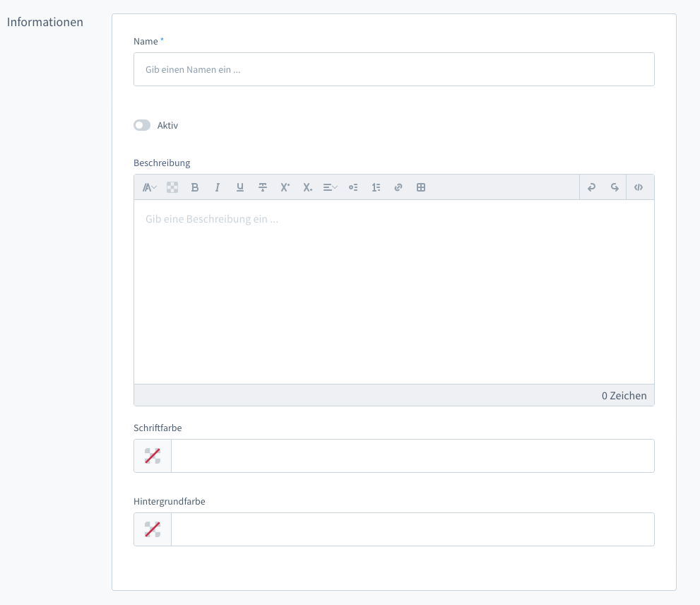Apply italic formatting in the toolbar
The width and height of the screenshot is (700, 605).
218,187
